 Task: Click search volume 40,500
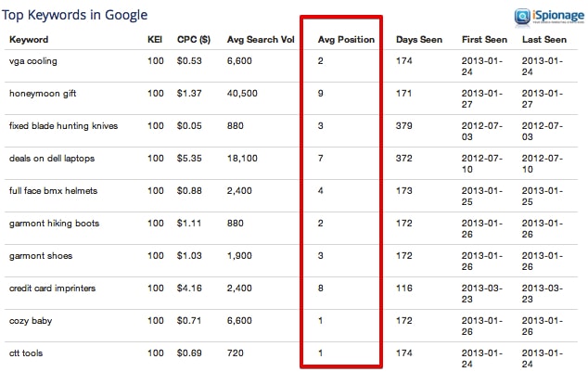[x=242, y=94]
